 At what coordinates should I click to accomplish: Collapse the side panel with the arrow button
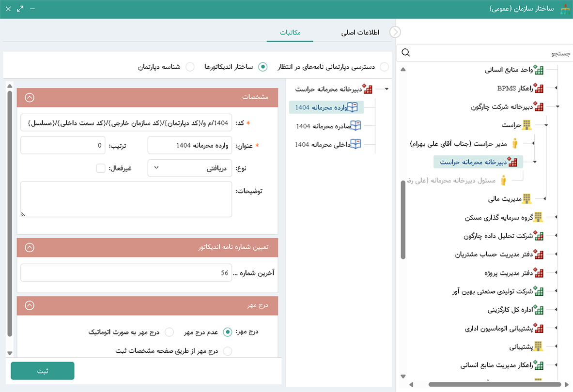click(x=395, y=32)
